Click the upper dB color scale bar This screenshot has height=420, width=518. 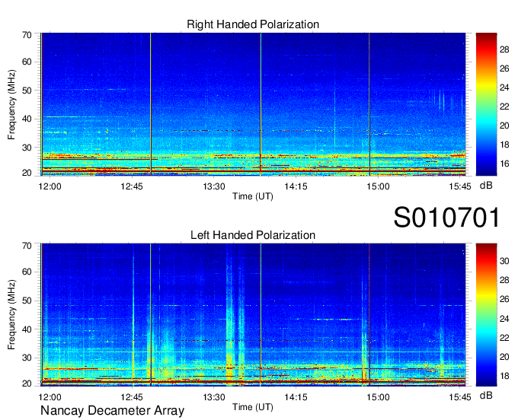[486, 104]
